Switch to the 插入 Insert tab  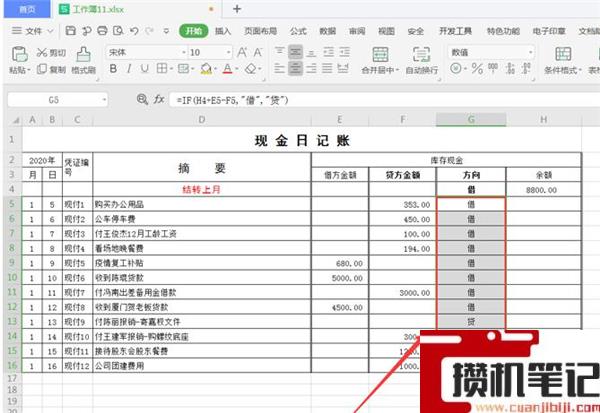click(223, 31)
